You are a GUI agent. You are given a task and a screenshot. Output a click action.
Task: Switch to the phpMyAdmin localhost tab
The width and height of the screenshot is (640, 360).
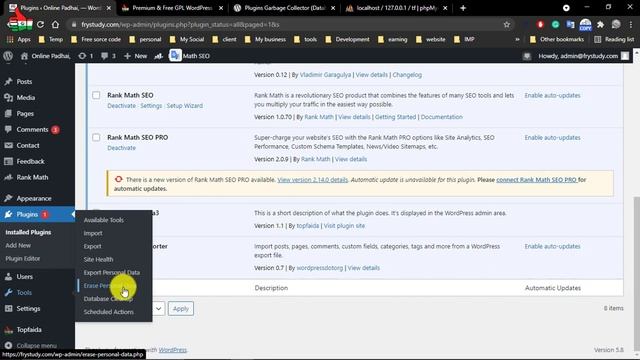click(x=396, y=8)
